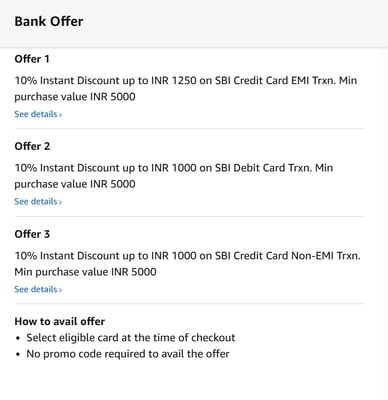The image size is (388, 400).
Task: Click the Min purchase value line in Offer 3
Action: [x=85, y=272]
